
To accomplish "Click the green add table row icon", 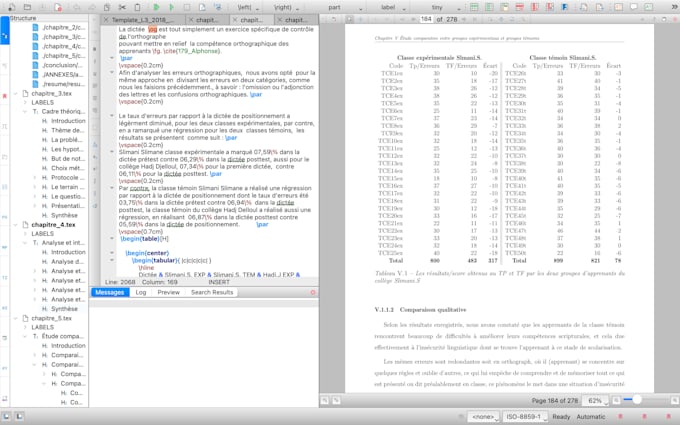I will click(474, 7).
